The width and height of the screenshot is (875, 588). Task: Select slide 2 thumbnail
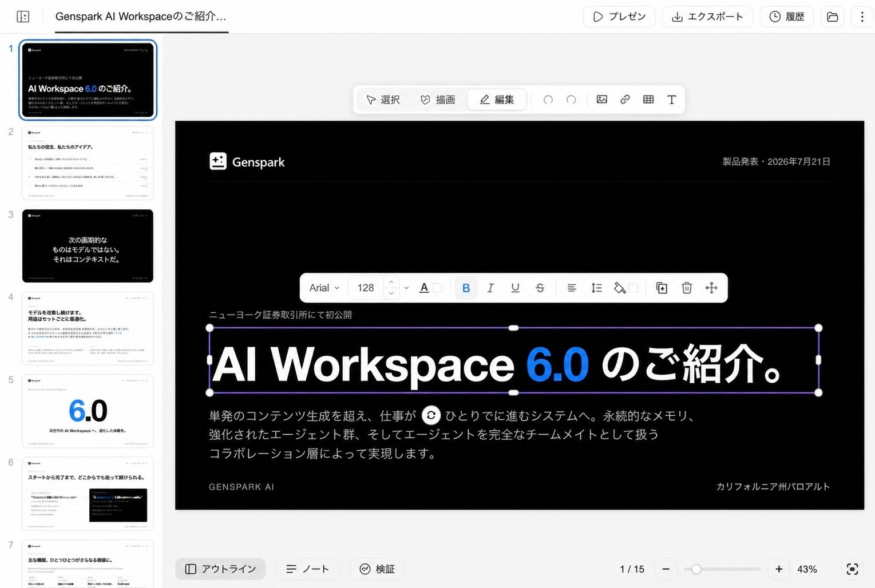pos(88,163)
